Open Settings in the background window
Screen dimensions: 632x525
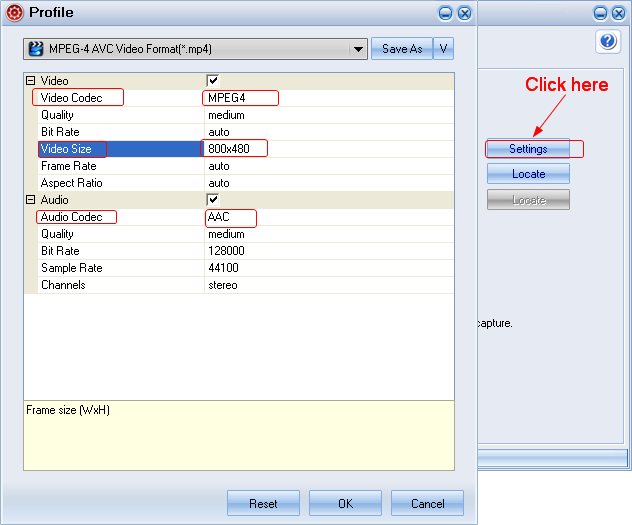528,149
